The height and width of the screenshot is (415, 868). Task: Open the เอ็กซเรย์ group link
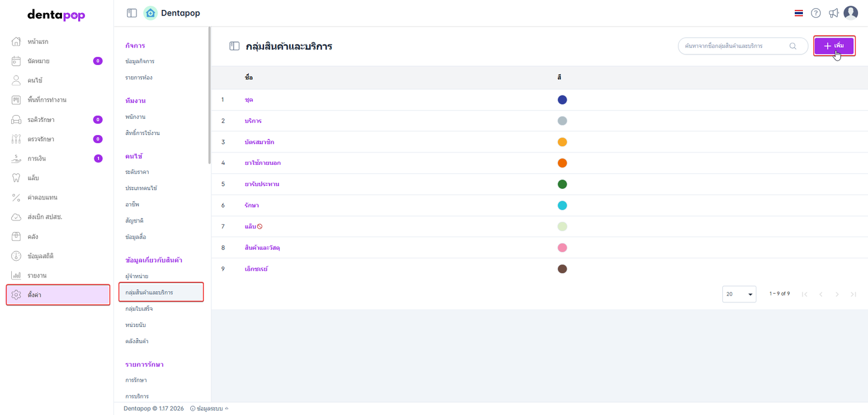tap(256, 269)
